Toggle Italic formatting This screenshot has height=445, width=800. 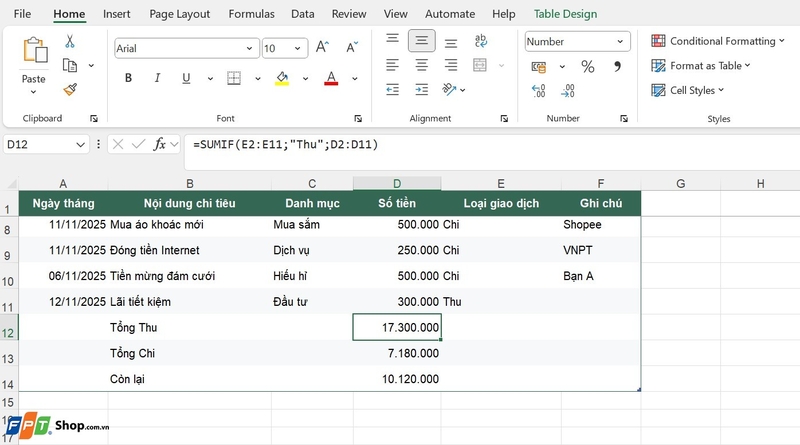pyautogui.click(x=157, y=78)
